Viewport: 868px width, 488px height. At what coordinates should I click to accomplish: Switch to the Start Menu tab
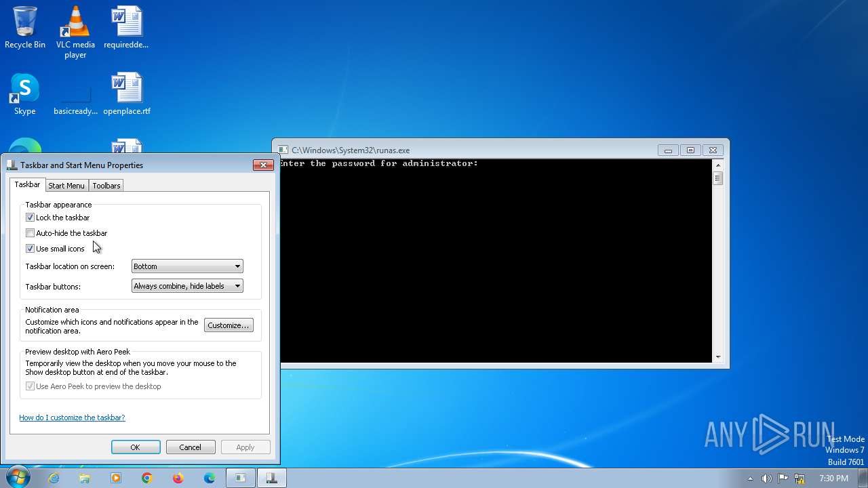pos(66,186)
